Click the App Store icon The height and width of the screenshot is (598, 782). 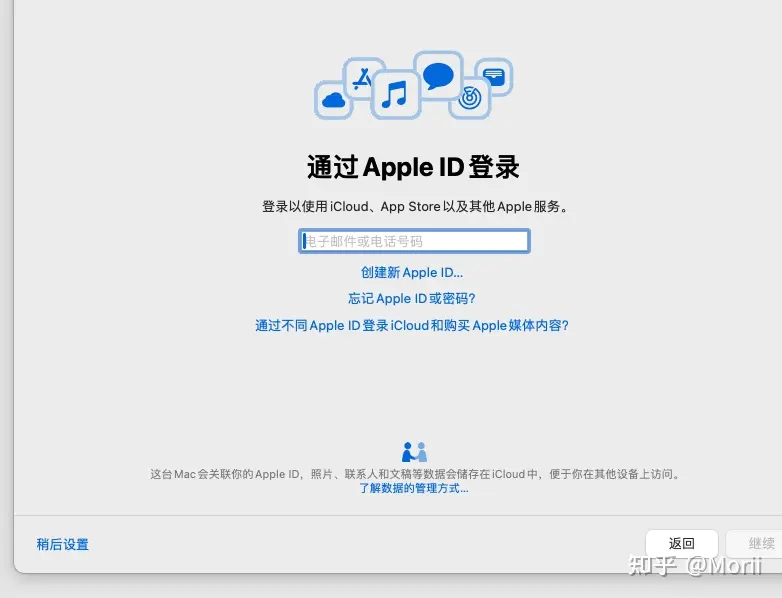(363, 79)
